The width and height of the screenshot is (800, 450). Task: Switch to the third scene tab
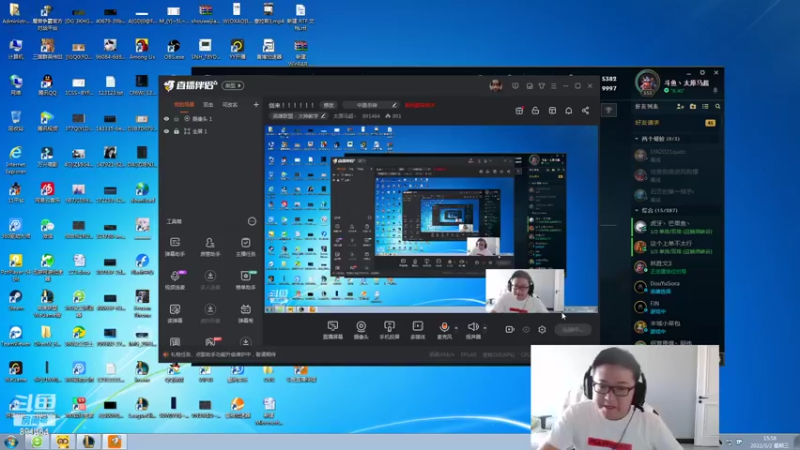pos(230,105)
